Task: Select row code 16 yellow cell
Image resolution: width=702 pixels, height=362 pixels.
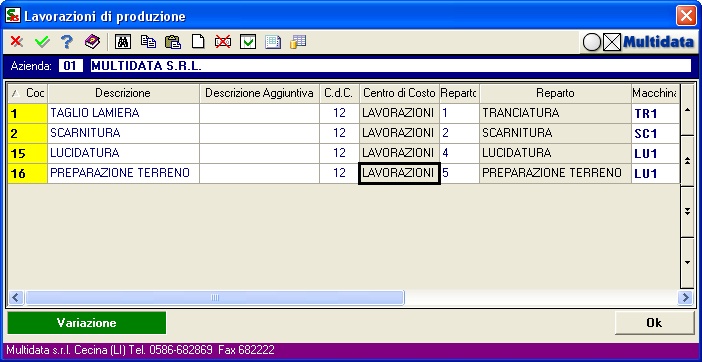Action: (28, 173)
